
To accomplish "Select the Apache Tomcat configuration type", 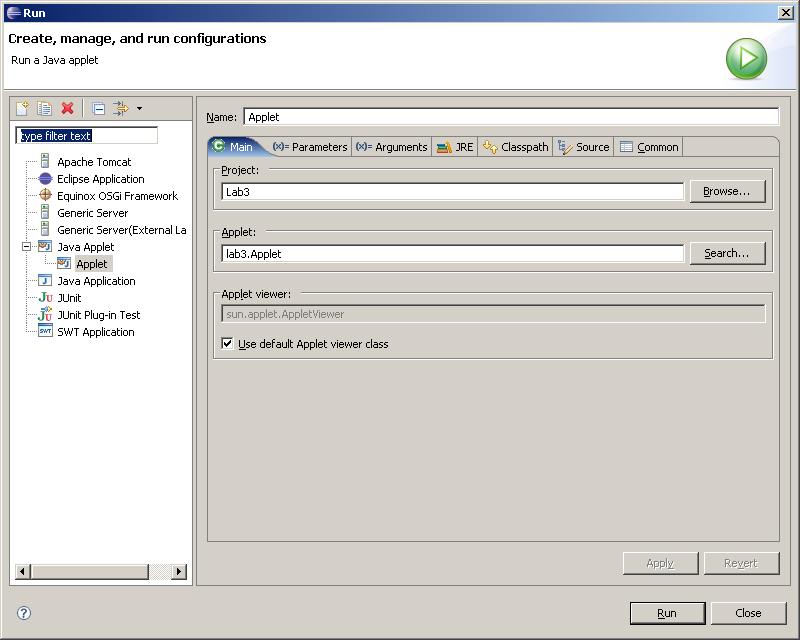I will pos(93,162).
